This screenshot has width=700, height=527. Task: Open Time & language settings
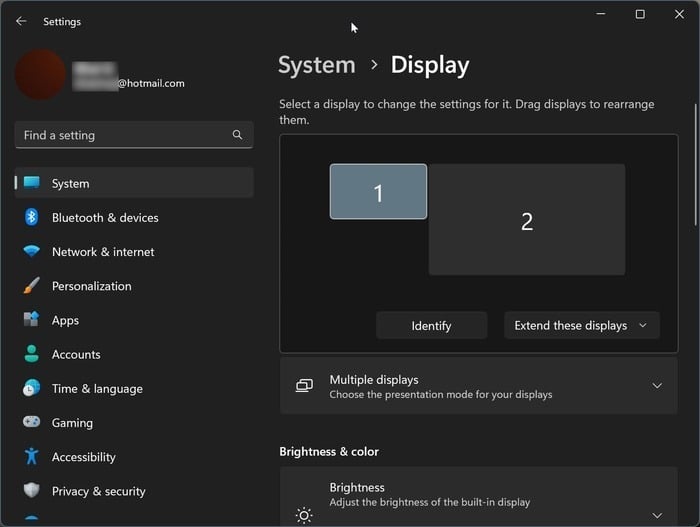coord(134,389)
